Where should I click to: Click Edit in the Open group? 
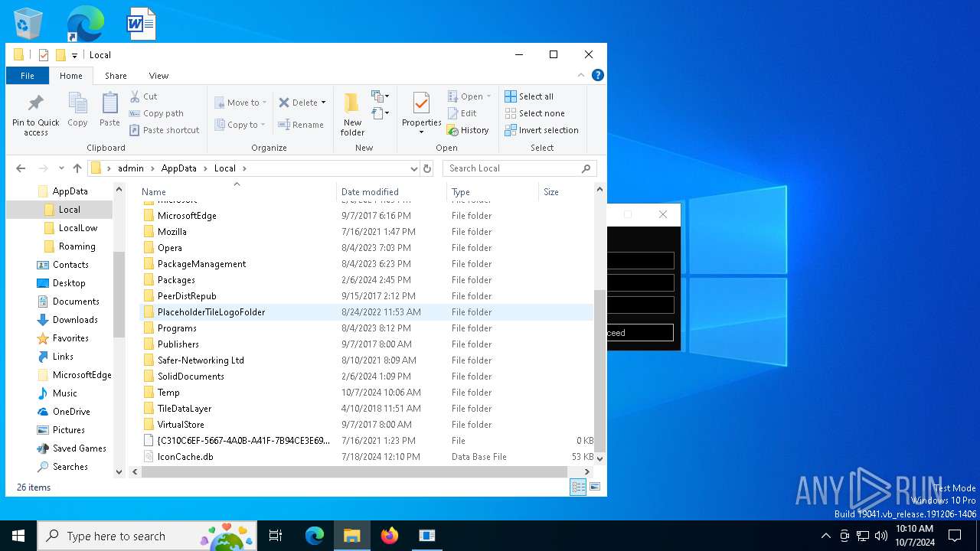coord(462,113)
